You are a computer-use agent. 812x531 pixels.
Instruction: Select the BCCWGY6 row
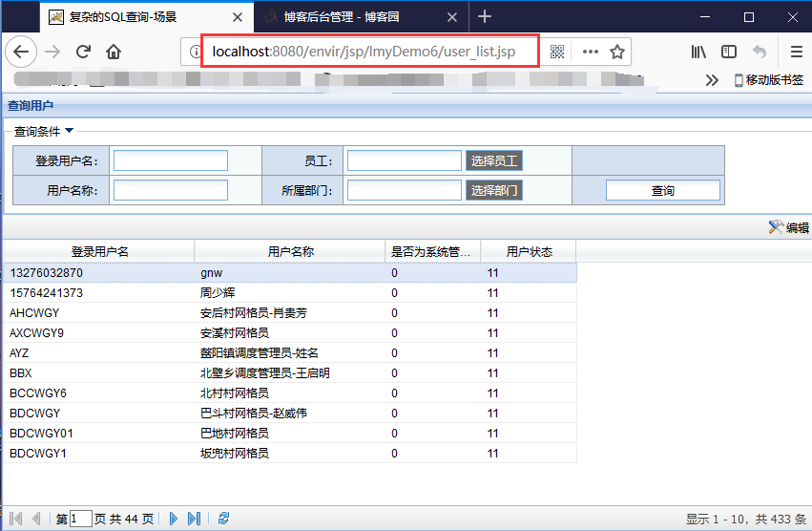click(x=290, y=393)
